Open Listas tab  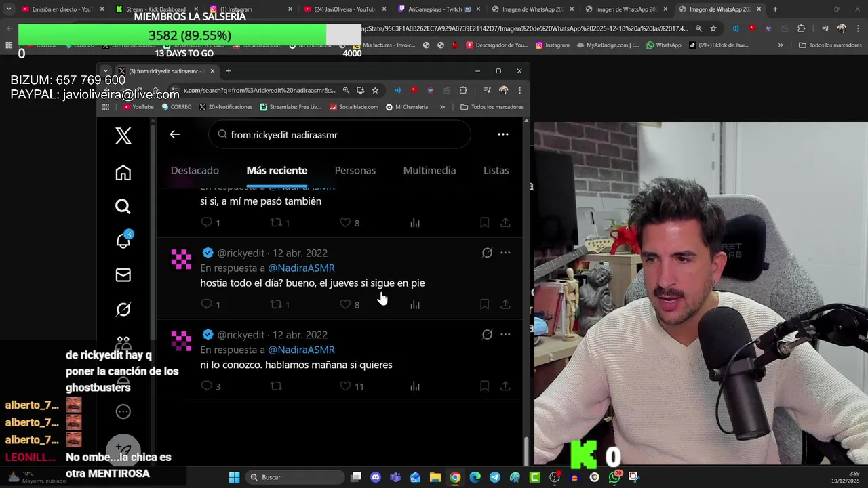(x=496, y=170)
